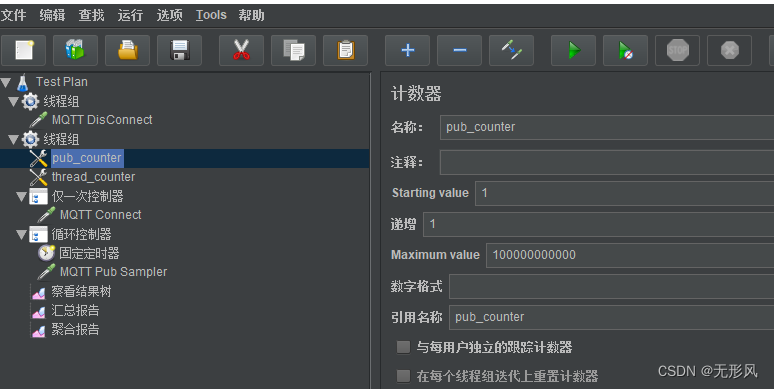Select the 循环控制器 label
Screen dimensions: 774x389
(x=81, y=234)
